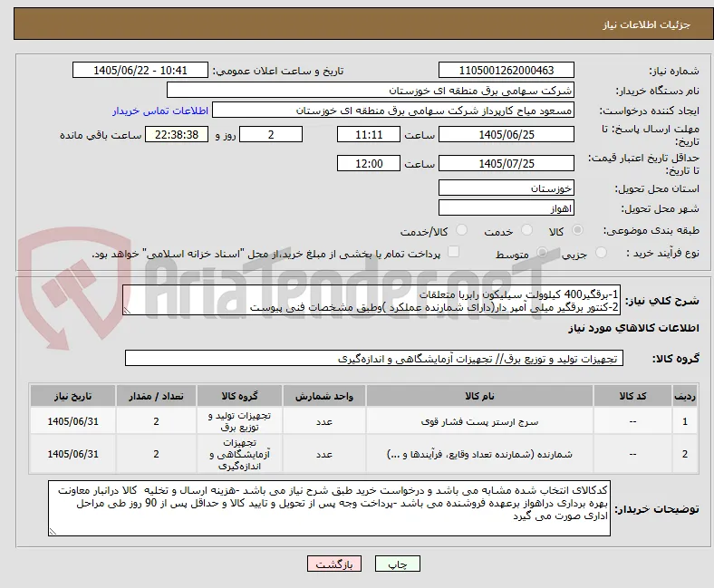Click the need date 1405/06/31 in row 2
Screen dimensions: 714x588
tap(72, 454)
